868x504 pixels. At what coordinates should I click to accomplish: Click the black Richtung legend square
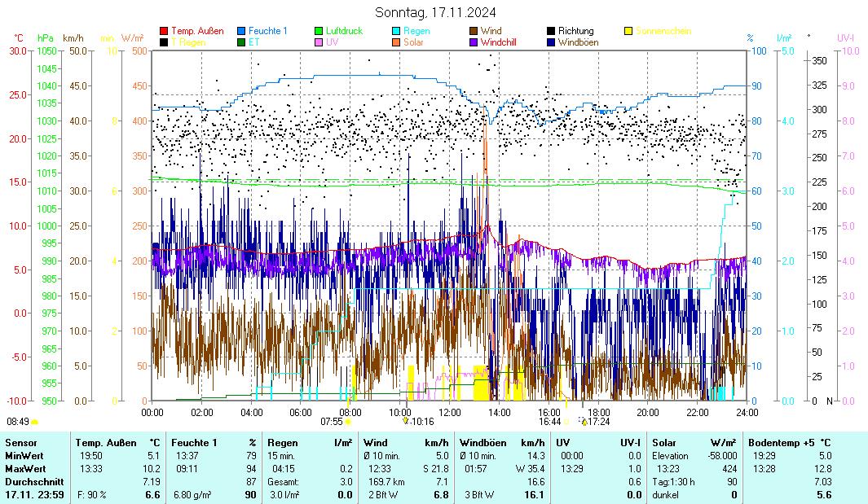point(551,31)
